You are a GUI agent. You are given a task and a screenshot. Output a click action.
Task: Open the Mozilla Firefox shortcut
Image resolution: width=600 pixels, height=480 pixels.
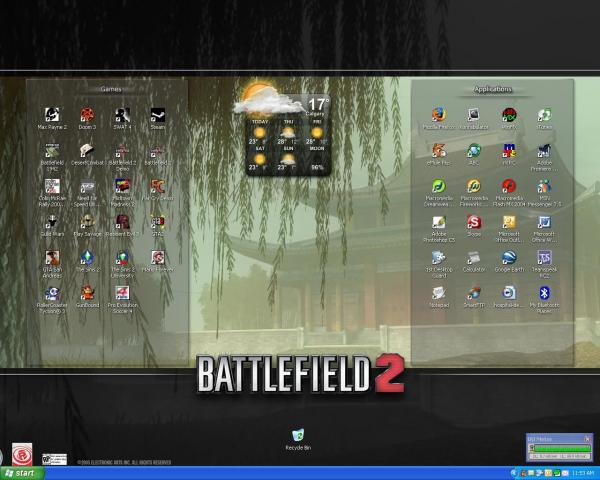coord(439,115)
